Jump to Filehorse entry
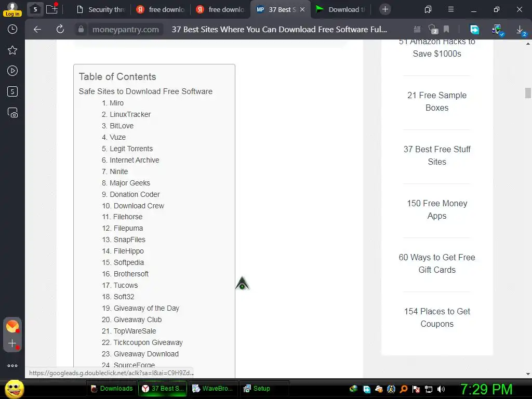532x399 pixels. click(128, 217)
